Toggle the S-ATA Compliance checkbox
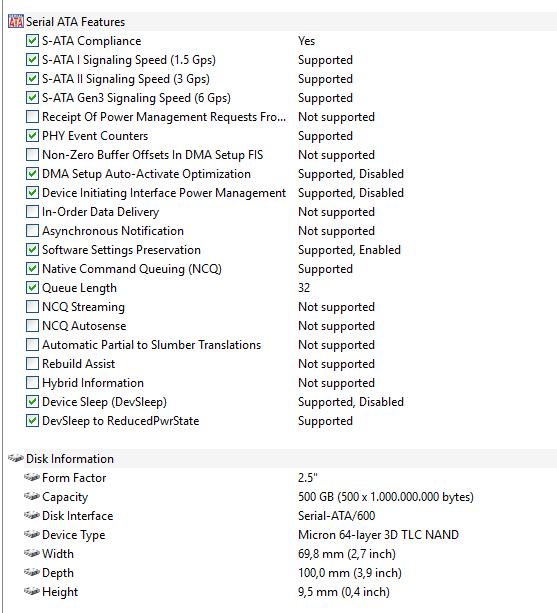Image resolution: width=557 pixels, height=613 pixels. 32,41
